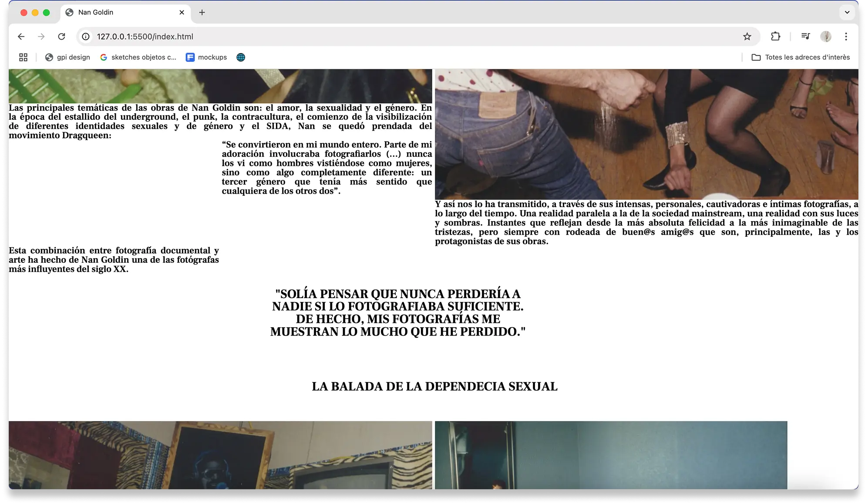Open the mockups bookmark
Screen dimensions: 865x504
tap(206, 57)
